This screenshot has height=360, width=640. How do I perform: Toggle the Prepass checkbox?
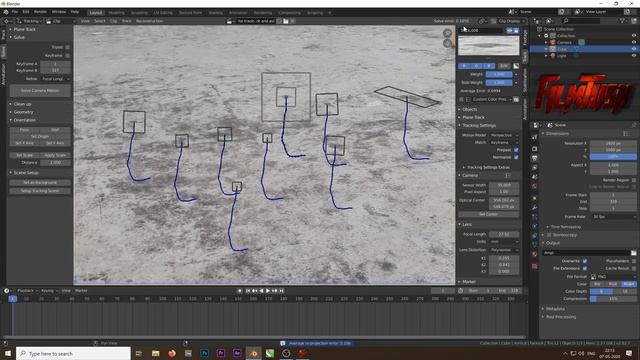[x=516, y=150]
